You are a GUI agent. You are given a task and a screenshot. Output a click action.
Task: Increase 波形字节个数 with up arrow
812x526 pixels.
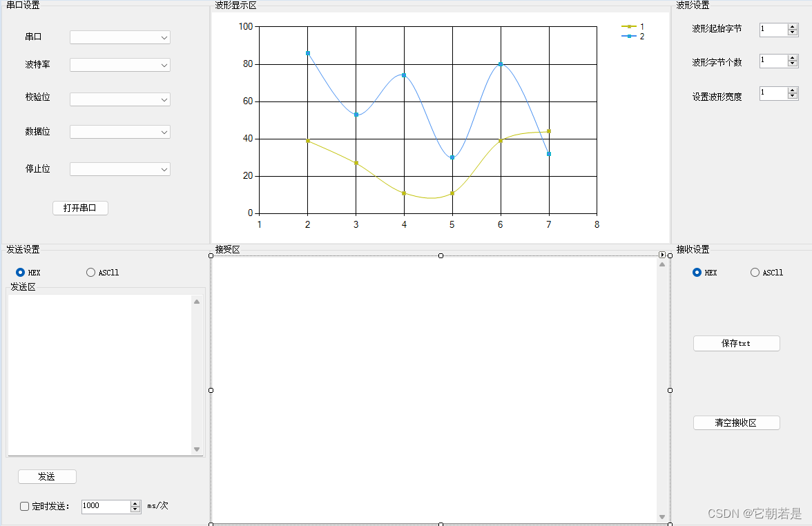click(793, 59)
